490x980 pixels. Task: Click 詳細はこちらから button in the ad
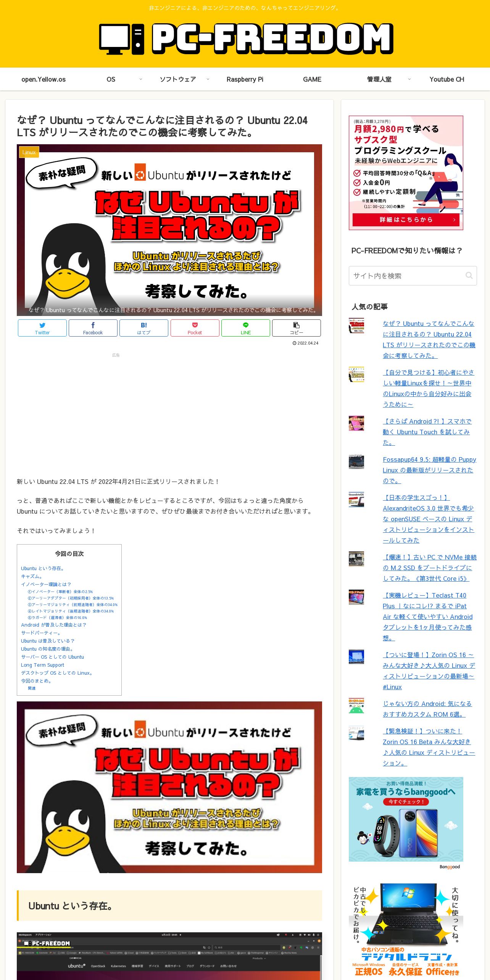coord(406,220)
